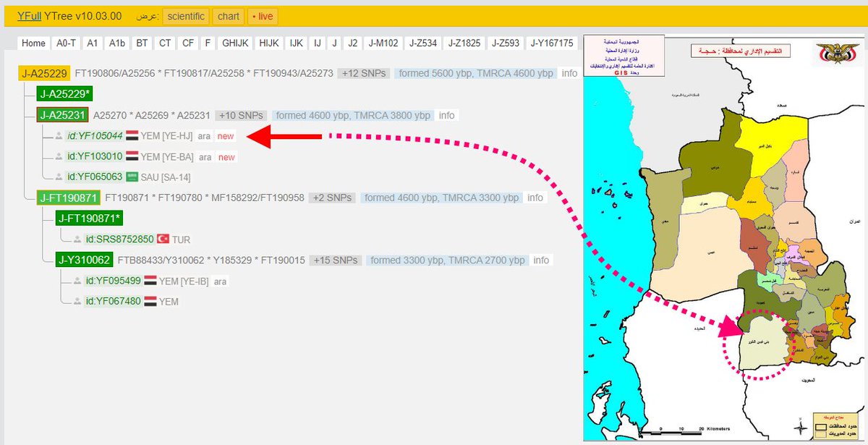868x445 pixels.
Task: Select the IJK tab
Action: point(296,43)
